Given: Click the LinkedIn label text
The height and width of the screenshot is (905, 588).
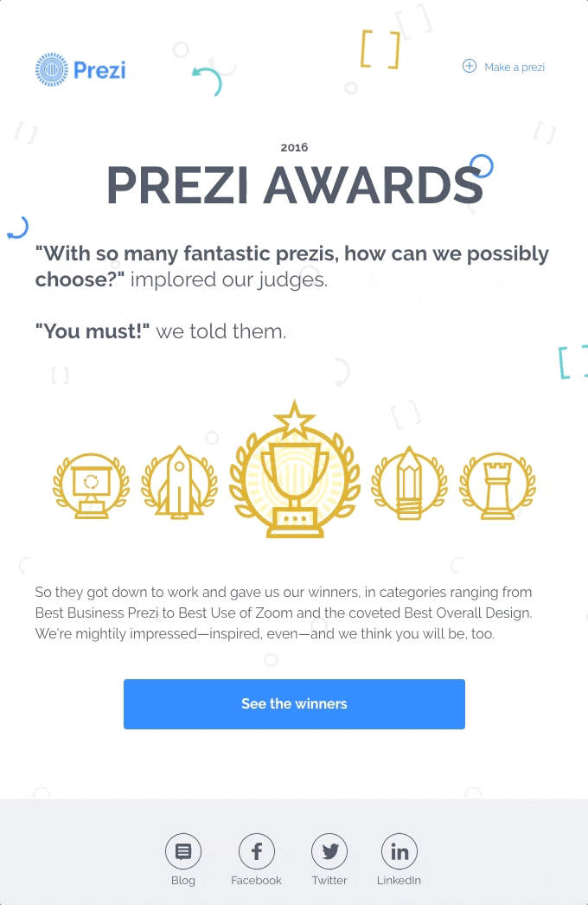Looking at the screenshot, I should 399,880.
